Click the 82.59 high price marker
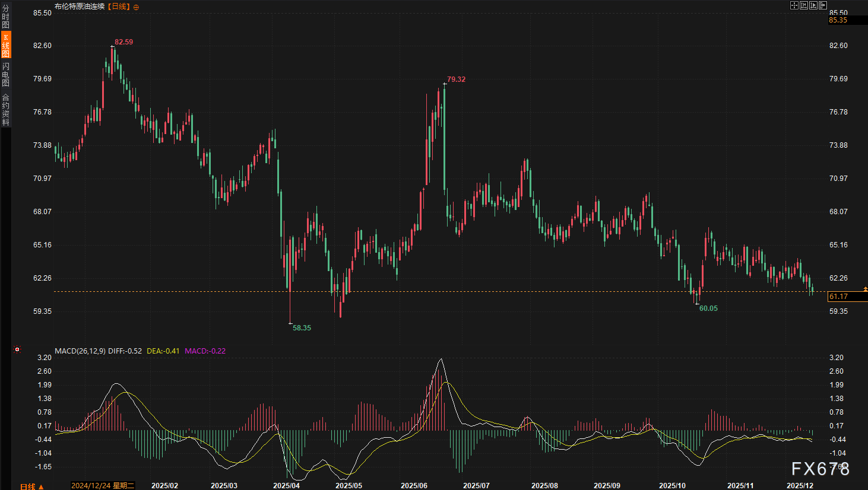 click(x=123, y=42)
